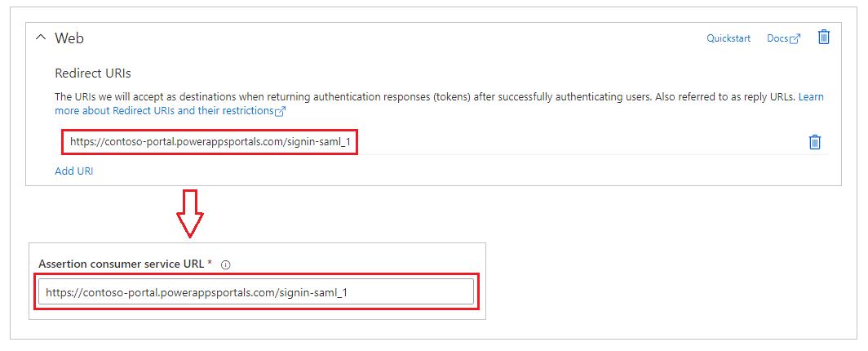Click the external-link icon beside Docs
The height and width of the screenshot is (351, 868).
(x=795, y=38)
